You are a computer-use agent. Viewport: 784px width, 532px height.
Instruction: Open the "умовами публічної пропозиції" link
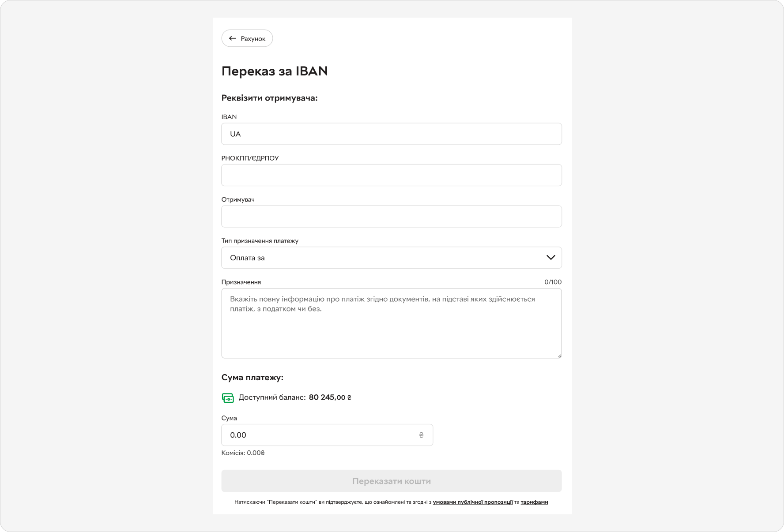tap(473, 502)
